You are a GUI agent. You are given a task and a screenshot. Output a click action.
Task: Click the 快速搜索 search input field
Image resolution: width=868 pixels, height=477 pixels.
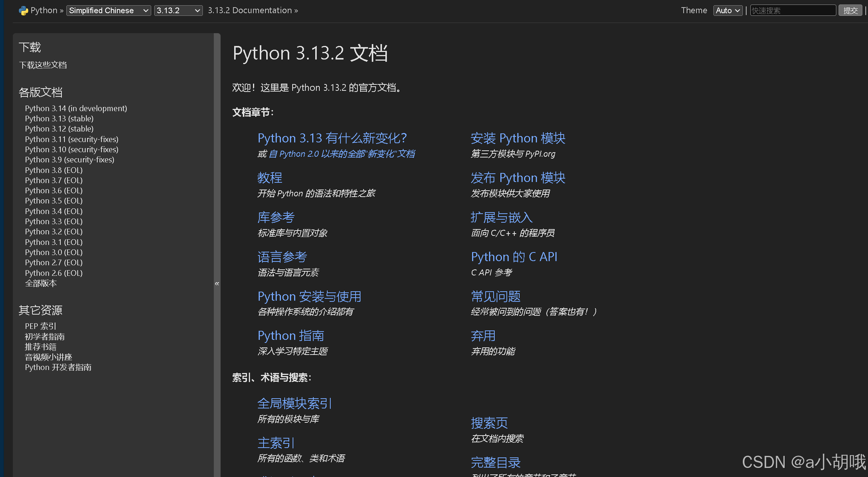tap(793, 11)
